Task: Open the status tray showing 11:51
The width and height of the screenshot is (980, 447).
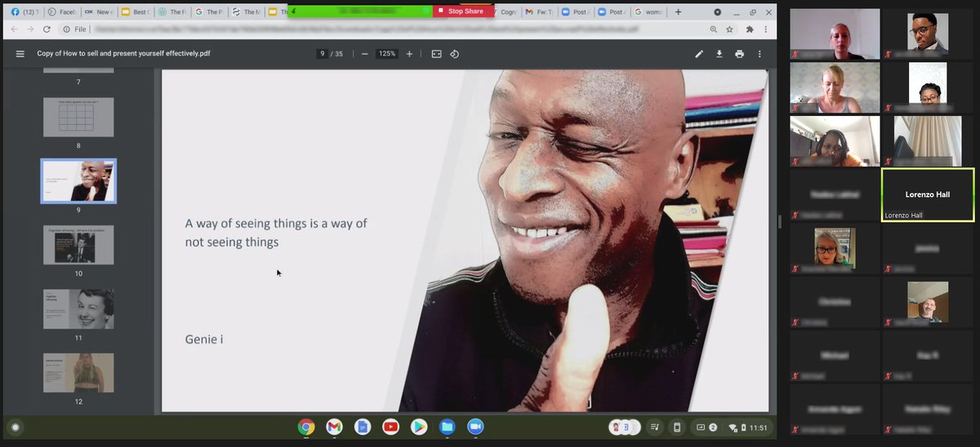Action: tap(747, 427)
